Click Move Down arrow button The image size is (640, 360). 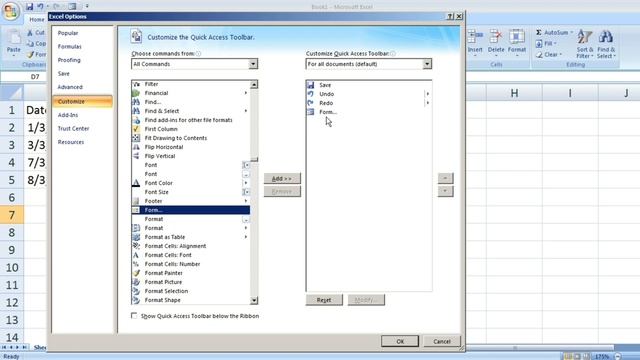point(445,191)
